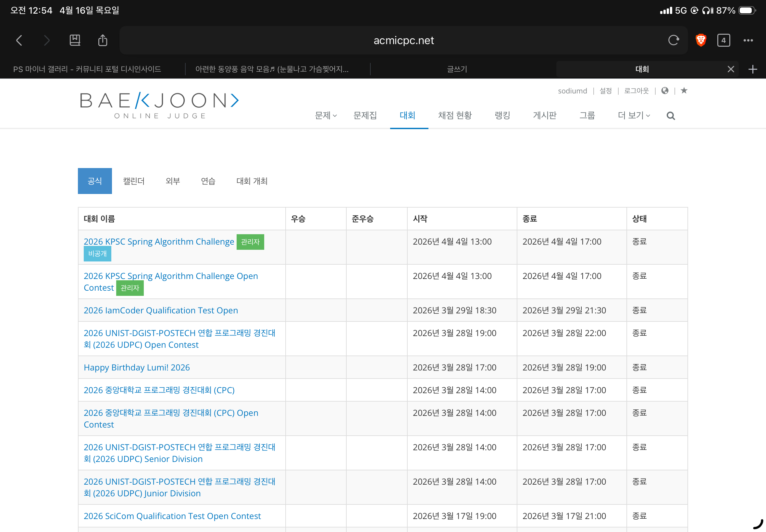Click the 로그아웃 link
This screenshot has width=766, height=532.
[636, 91]
